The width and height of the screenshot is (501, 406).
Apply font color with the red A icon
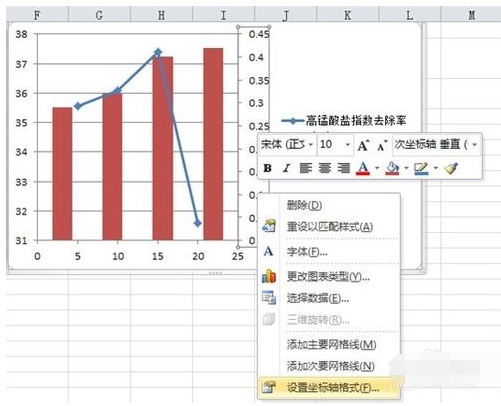tap(363, 168)
